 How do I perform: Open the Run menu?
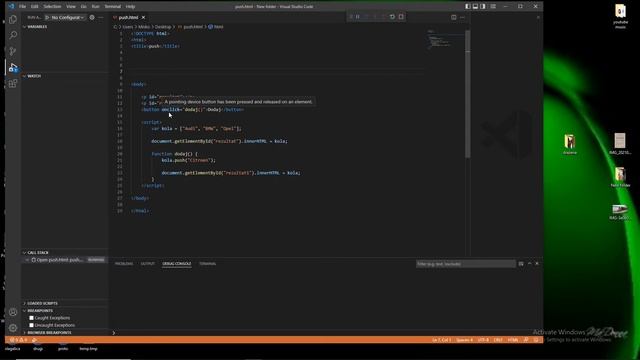[96, 7]
